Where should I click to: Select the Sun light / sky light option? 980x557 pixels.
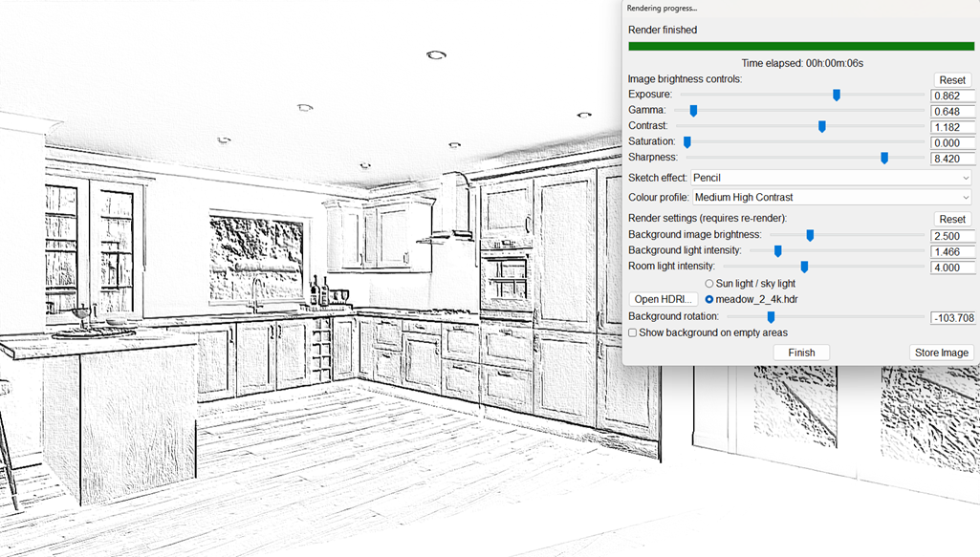[709, 284]
